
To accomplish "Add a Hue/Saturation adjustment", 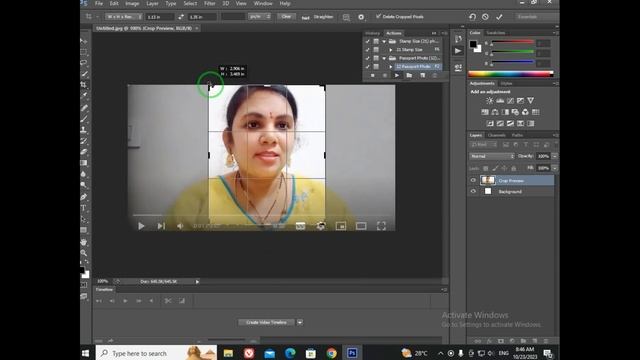I will point(485,112).
